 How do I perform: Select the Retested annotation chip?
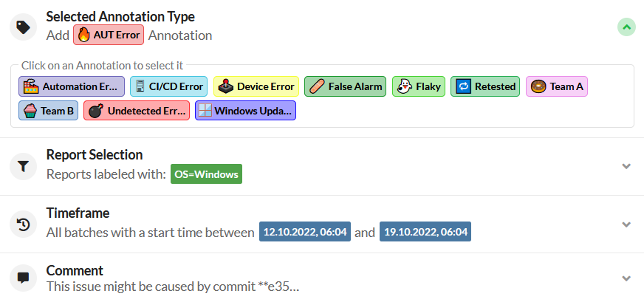click(x=485, y=86)
